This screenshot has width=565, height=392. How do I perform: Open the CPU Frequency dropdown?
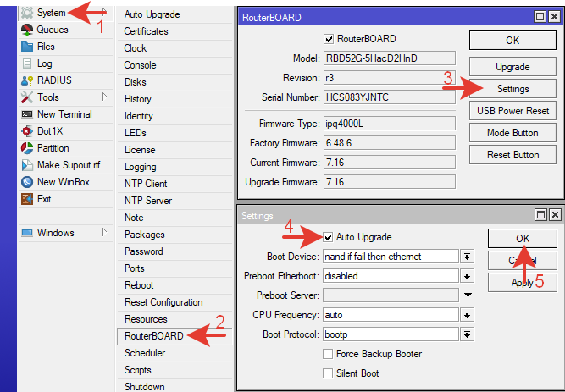coord(468,315)
